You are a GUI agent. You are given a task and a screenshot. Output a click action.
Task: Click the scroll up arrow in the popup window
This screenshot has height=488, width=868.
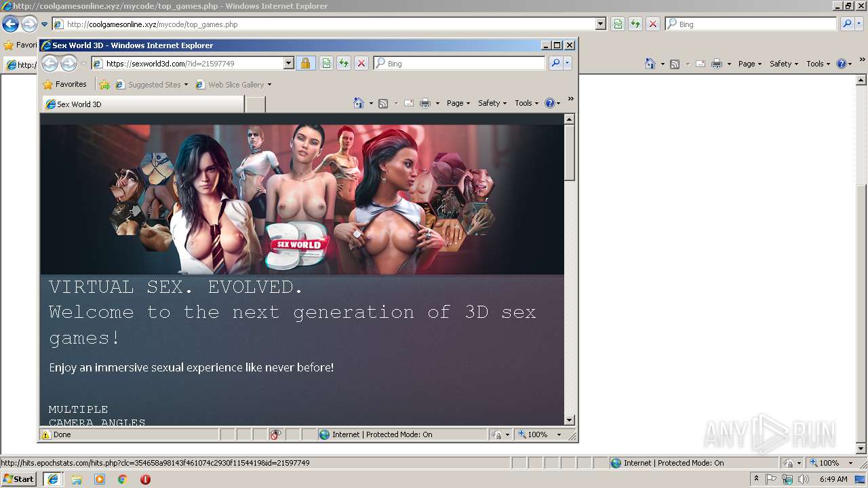(x=570, y=119)
